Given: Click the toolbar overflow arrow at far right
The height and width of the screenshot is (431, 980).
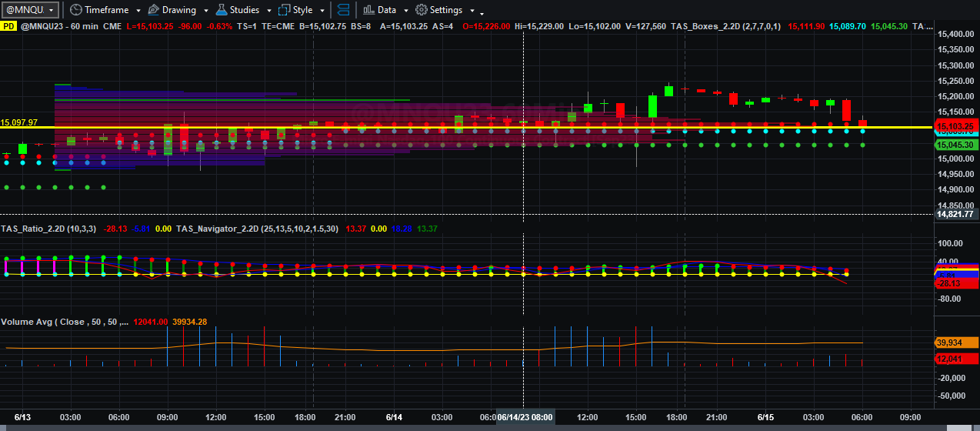Looking at the screenshot, I should (482, 13).
